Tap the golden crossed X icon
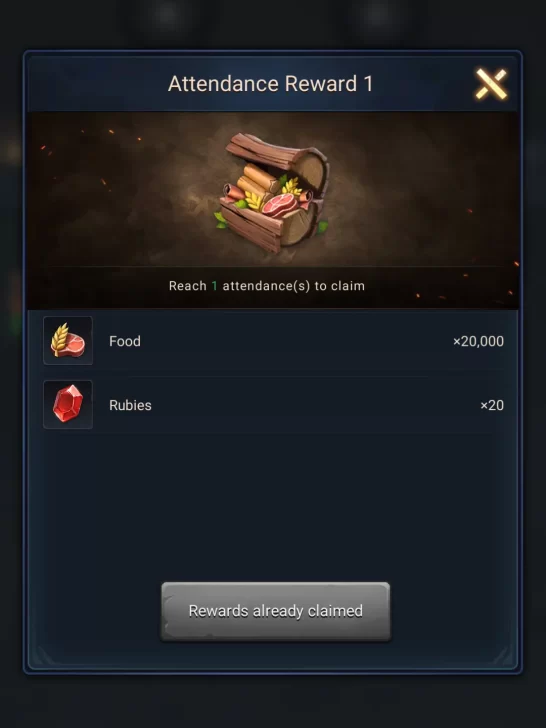 point(491,84)
